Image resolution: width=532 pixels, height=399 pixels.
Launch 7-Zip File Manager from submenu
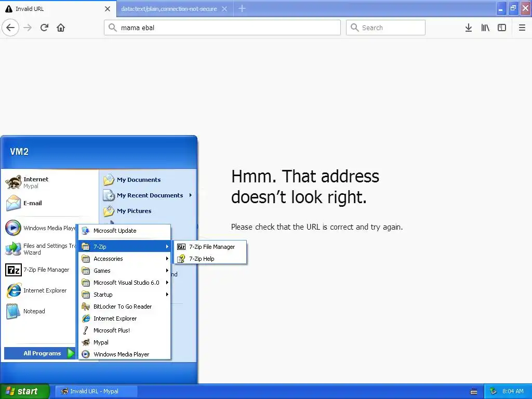coord(210,247)
